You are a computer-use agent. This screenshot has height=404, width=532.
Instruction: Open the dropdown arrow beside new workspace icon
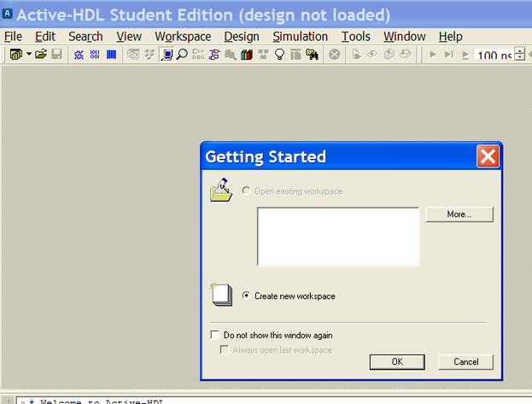point(29,54)
